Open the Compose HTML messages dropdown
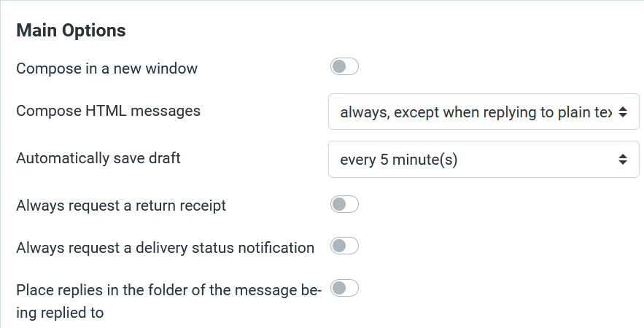Viewport: 644px width, 328px height. tap(483, 113)
